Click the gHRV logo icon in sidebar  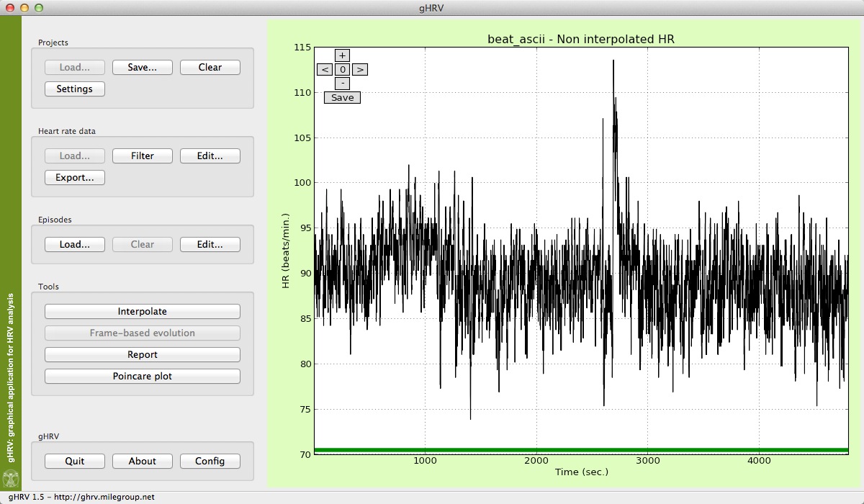[11, 478]
